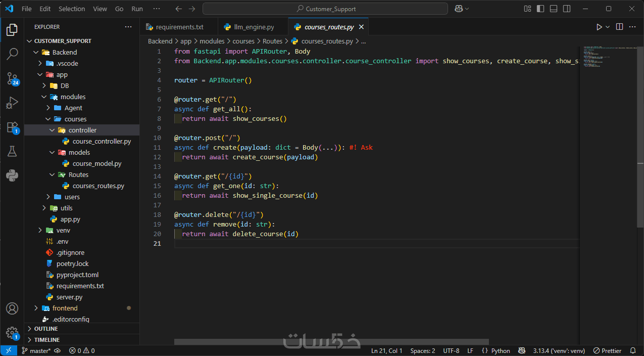Open the Search view in activity bar
The height and width of the screenshot is (356, 644).
12,54
